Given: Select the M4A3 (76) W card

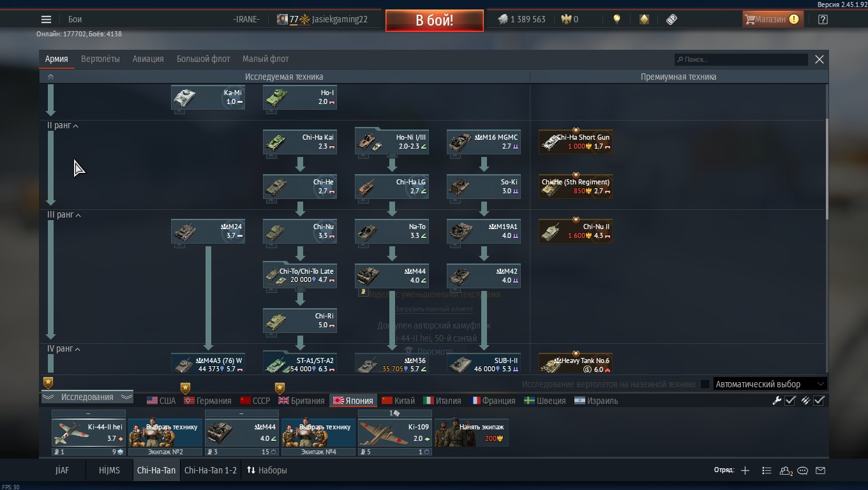Looking at the screenshot, I should pyautogui.click(x=208, y=364).
